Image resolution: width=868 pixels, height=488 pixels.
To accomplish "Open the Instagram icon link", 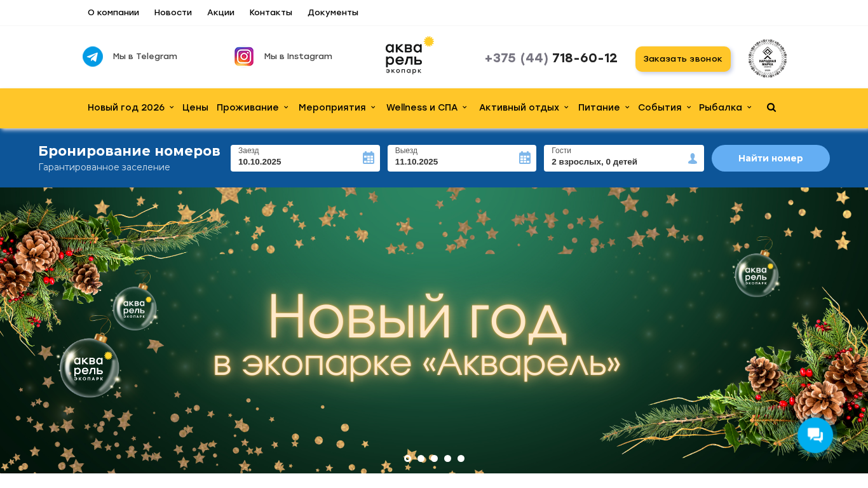I will click(x=244, y=57).
